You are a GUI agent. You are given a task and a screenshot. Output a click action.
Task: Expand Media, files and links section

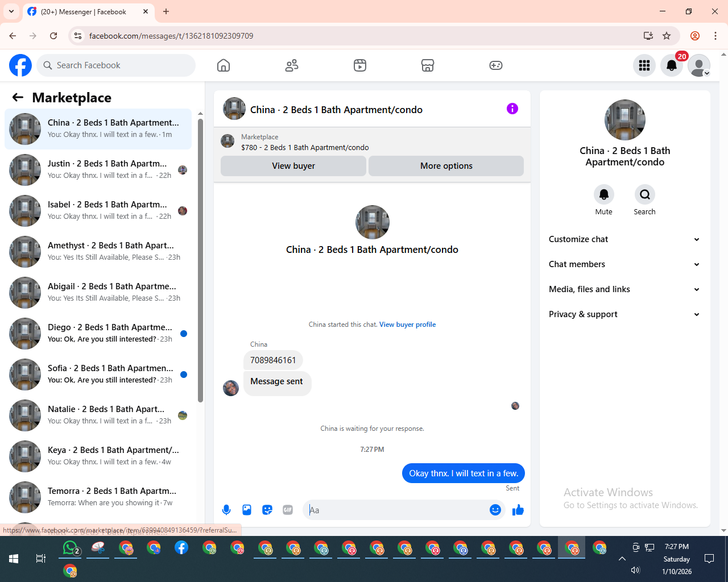coord(624,289)
